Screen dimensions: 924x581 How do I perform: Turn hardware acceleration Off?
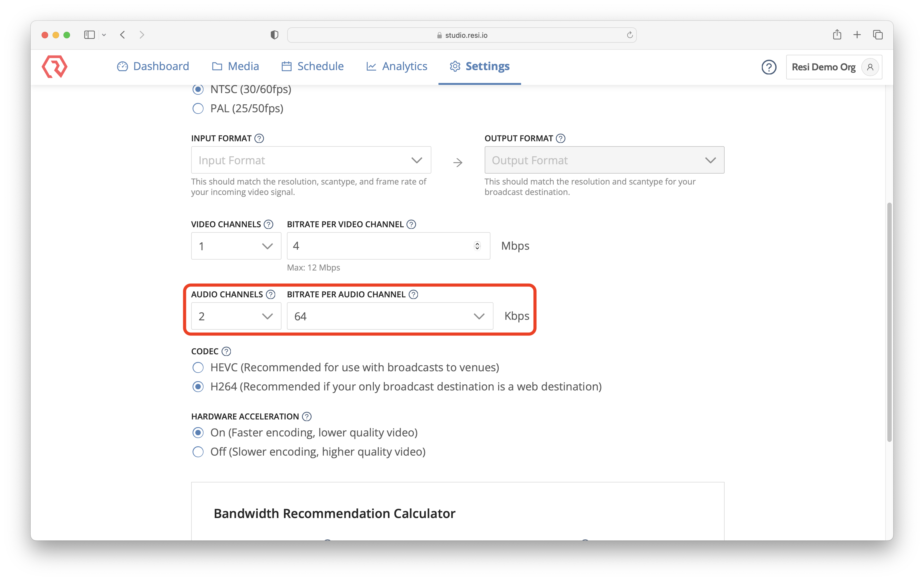point(198,452)
